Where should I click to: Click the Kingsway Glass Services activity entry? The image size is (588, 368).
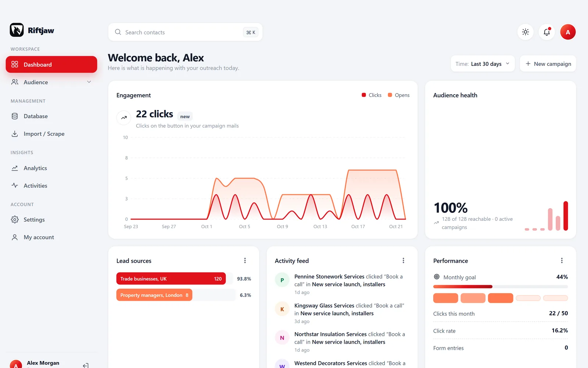tap(342, 313)
